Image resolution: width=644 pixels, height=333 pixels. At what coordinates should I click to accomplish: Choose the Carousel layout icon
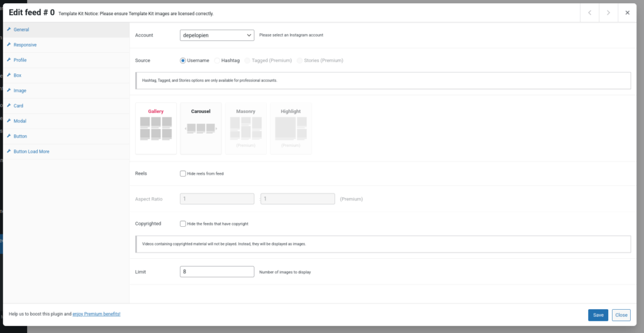click(x=201, y=128)
